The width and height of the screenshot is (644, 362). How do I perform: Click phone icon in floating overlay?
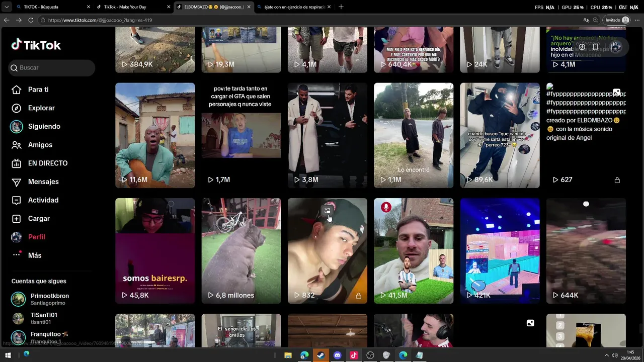click(595, 47)
